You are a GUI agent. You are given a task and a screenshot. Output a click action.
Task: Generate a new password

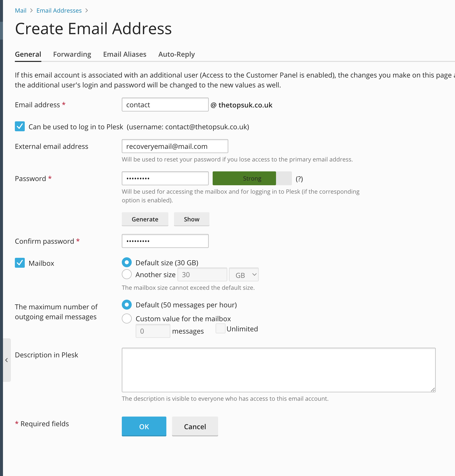(145, 219)
